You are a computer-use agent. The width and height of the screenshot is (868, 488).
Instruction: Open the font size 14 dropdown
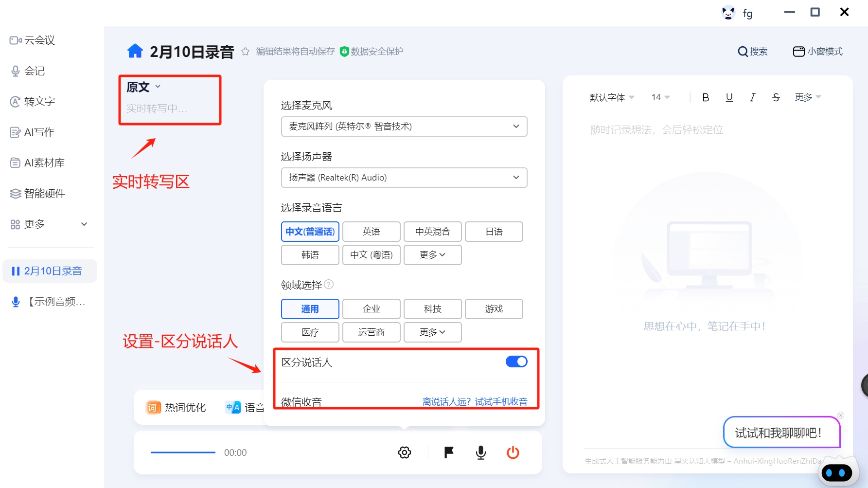point(661,97)
